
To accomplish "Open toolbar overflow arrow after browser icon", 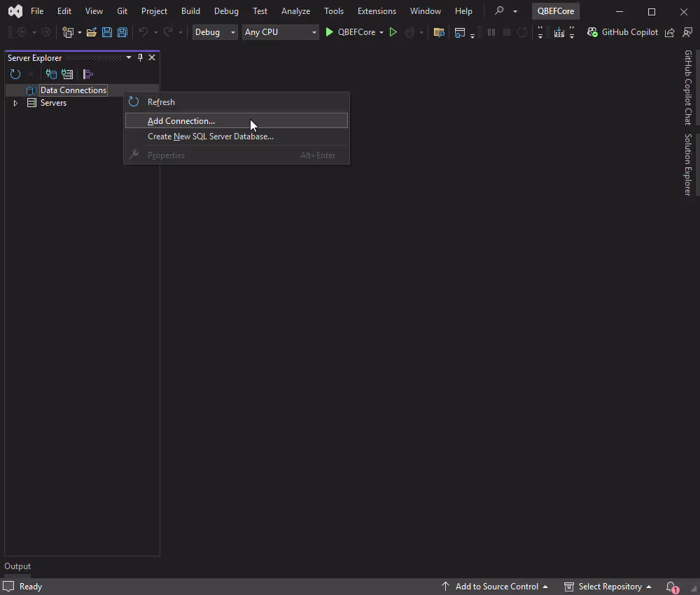I will point(472,36).
